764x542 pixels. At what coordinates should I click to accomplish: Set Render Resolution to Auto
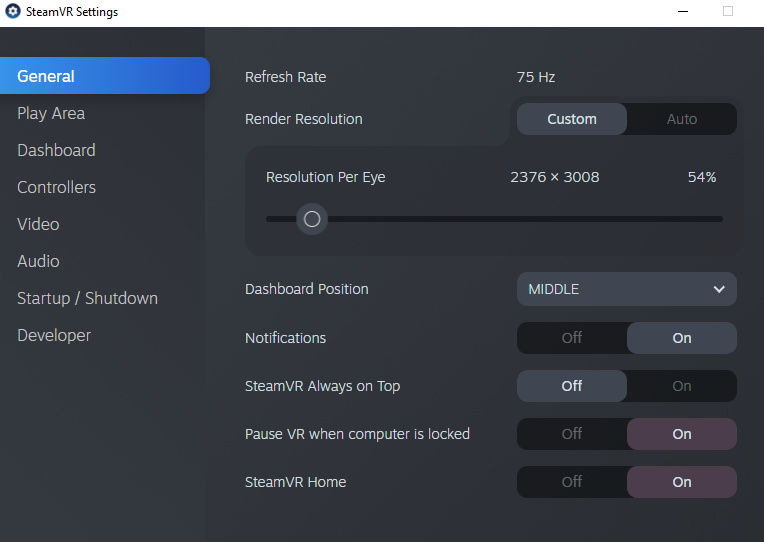(682, 119)
